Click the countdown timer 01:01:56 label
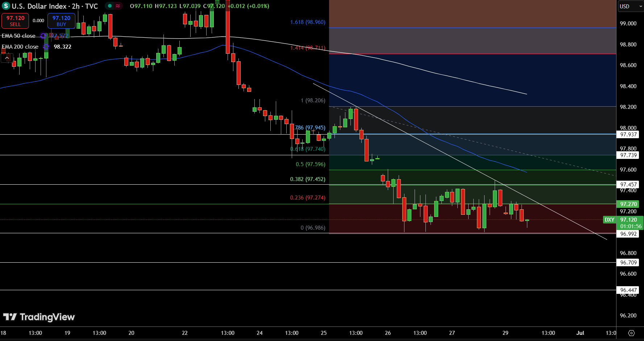 coord(631,226)
